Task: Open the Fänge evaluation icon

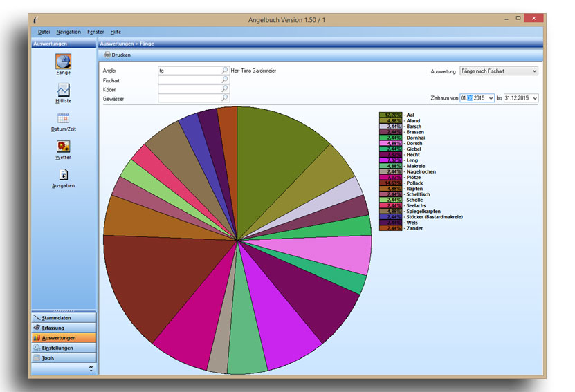Action: coord(63,62)
